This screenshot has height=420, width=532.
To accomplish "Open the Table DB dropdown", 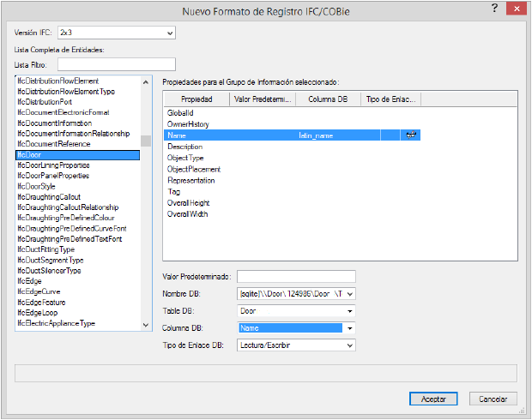I will [349, 311].
